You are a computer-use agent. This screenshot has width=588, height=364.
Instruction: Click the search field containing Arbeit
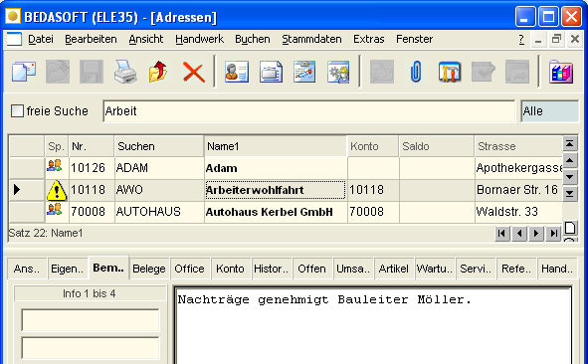click(x=309, y=111)
